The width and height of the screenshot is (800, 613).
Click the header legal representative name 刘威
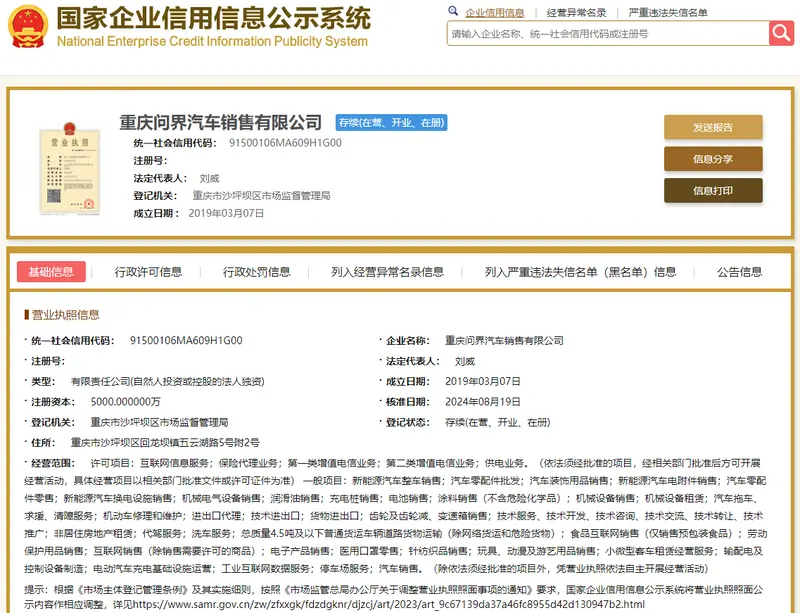pos(209,178)
